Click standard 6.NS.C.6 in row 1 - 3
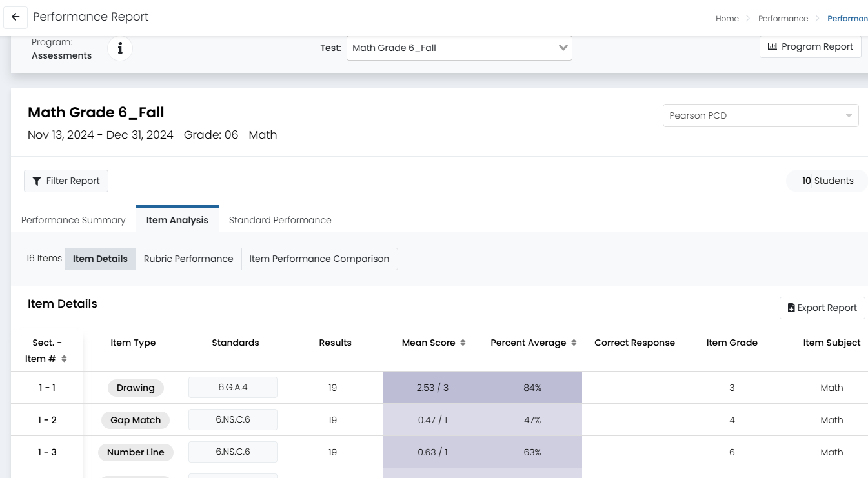868x478 pixels. [x=233, y=452]
